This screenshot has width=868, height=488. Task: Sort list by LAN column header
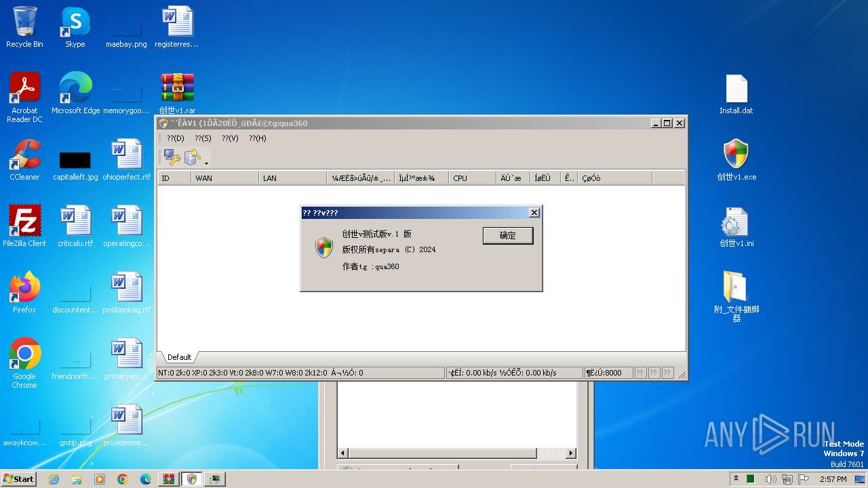click(293, 178)
